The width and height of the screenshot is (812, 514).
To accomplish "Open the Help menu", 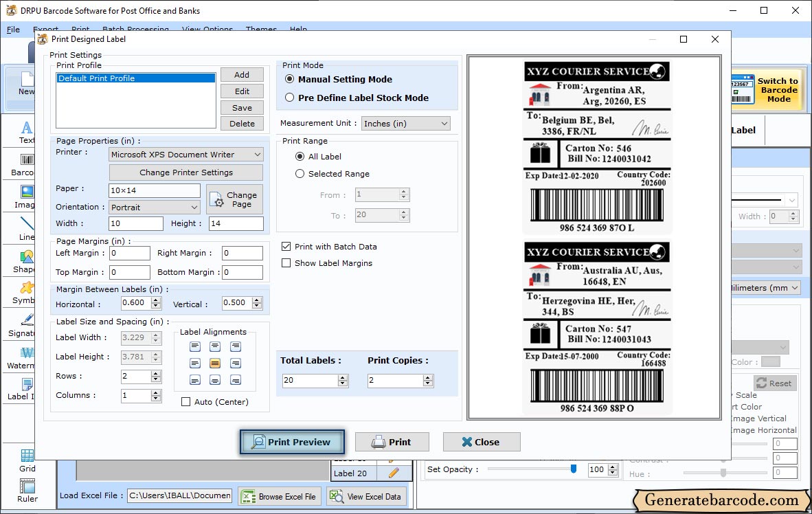I will (298, 30).
